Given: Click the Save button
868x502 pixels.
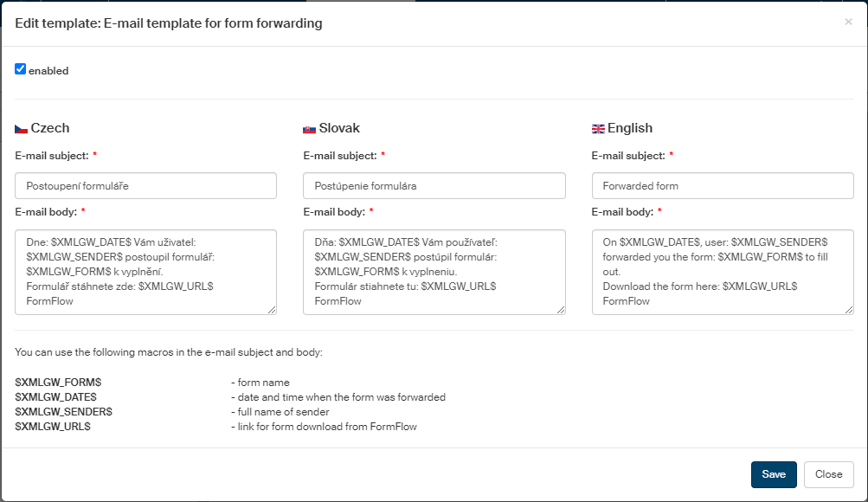Looking at the screenshot, I should click(x=774, y=474).
